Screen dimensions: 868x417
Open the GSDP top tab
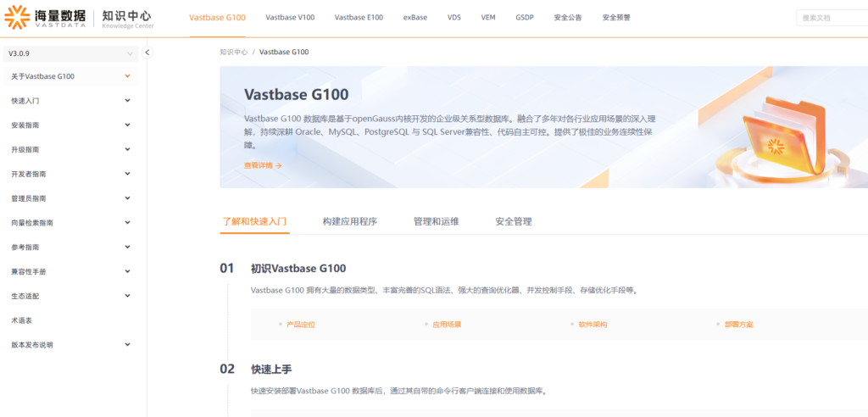525,17
